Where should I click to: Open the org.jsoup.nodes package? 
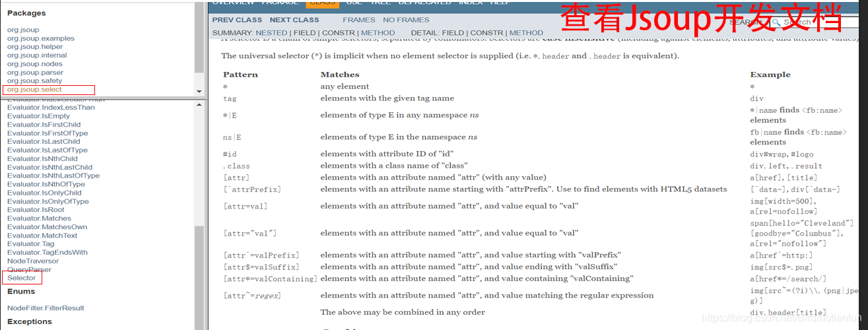[34, 64]
